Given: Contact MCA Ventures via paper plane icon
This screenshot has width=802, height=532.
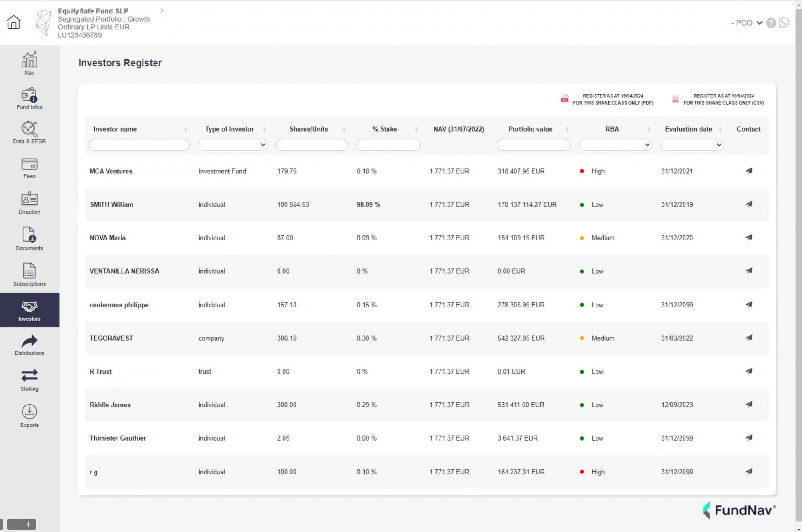Looking at the screenshot, I should [749, 171].
